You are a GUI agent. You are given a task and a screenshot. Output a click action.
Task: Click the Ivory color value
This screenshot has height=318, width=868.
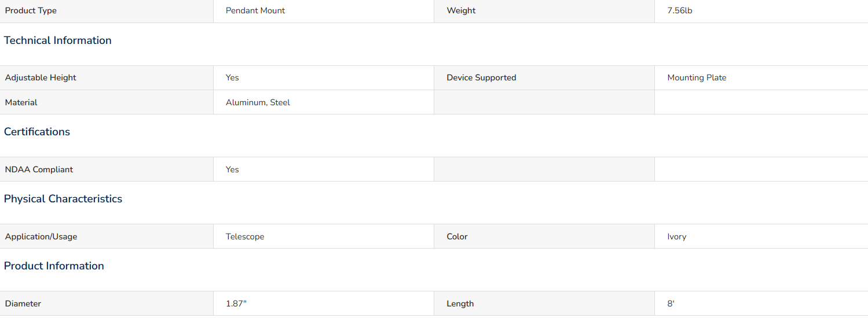(x=677, y=236)
